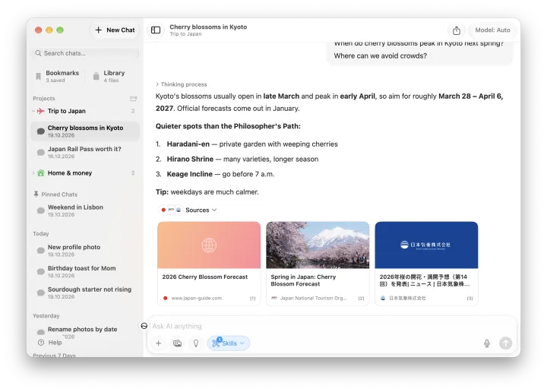The width and height of the screenshot is (547, 392).
Task: Click the Pinned Chats pin icon
Action: coord(36,194)
